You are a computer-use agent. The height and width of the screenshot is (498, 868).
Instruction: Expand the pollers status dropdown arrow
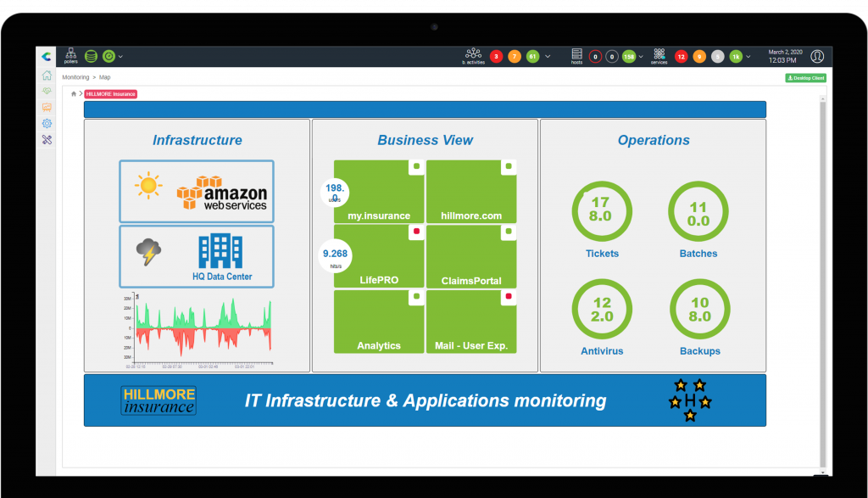pyautogui.click(x=120, y=57)
